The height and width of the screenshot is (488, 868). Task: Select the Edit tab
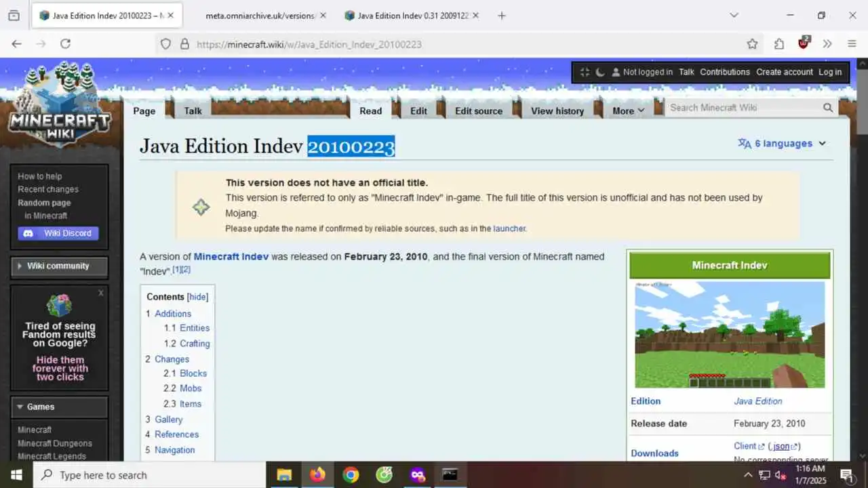419,111
